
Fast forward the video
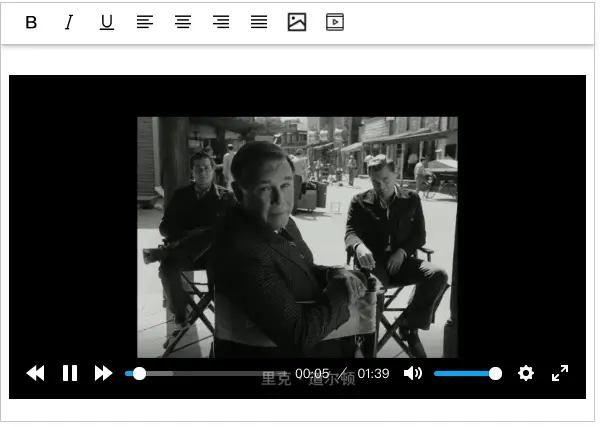[103, 373]
